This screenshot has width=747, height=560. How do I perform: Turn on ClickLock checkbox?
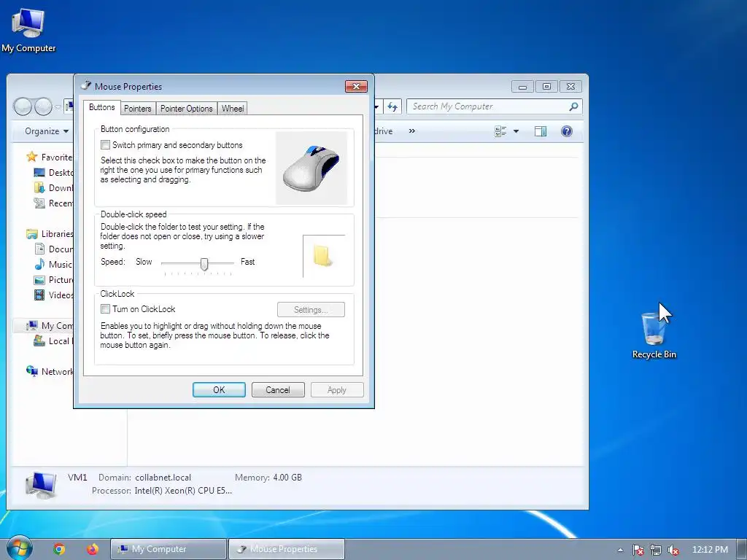(105, 309)
